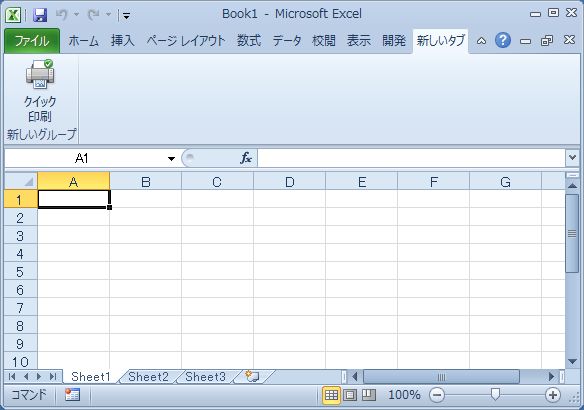Restore down the workbook window
The height and width of the screenshot is (410, 584).
pyautogui.click(x=547, y=40)
